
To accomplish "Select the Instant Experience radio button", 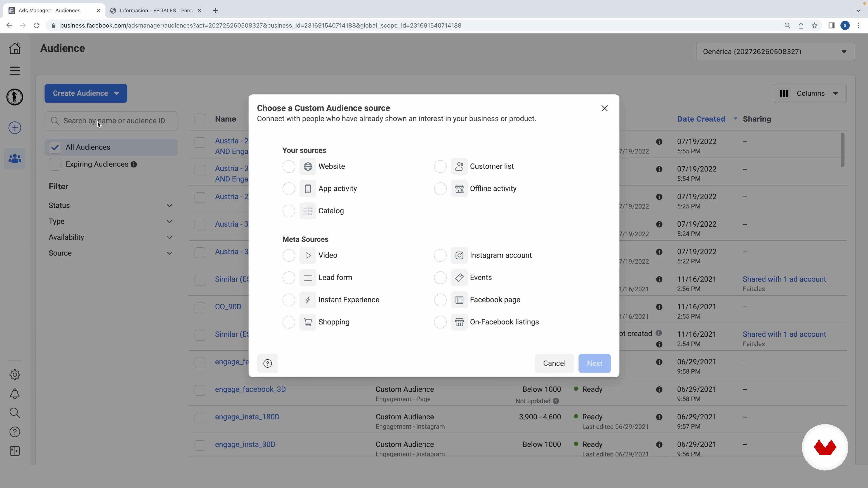I will (x=289, y=300).
